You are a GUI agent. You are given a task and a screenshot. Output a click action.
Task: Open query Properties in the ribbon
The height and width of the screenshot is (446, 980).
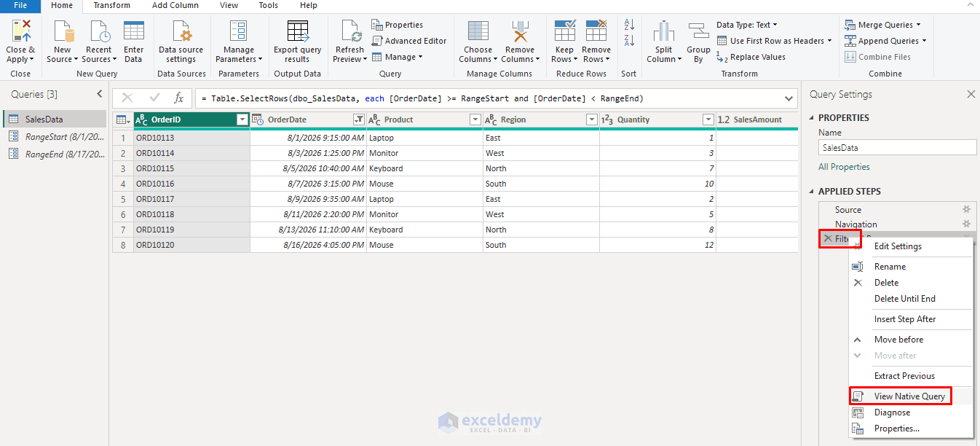click(x=397, y=25)
